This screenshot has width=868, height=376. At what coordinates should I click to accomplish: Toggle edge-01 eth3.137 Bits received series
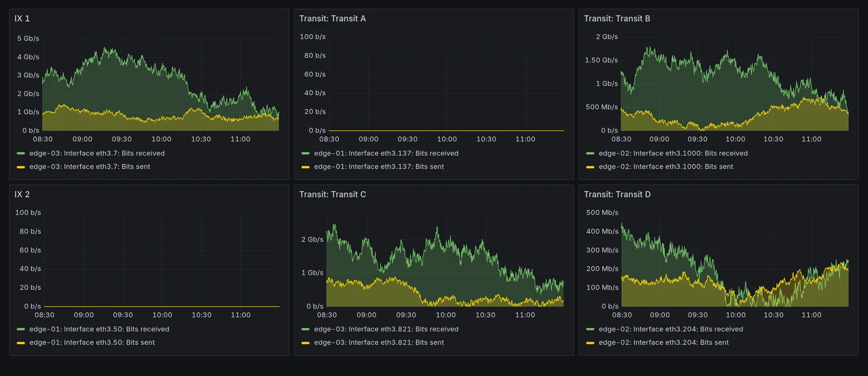tap(386, 154)
